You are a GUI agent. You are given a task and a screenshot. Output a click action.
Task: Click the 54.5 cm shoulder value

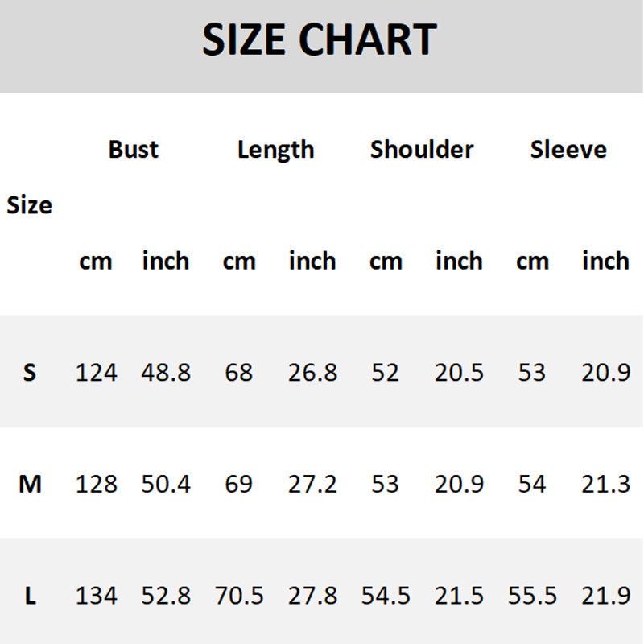tap(386, 596)
